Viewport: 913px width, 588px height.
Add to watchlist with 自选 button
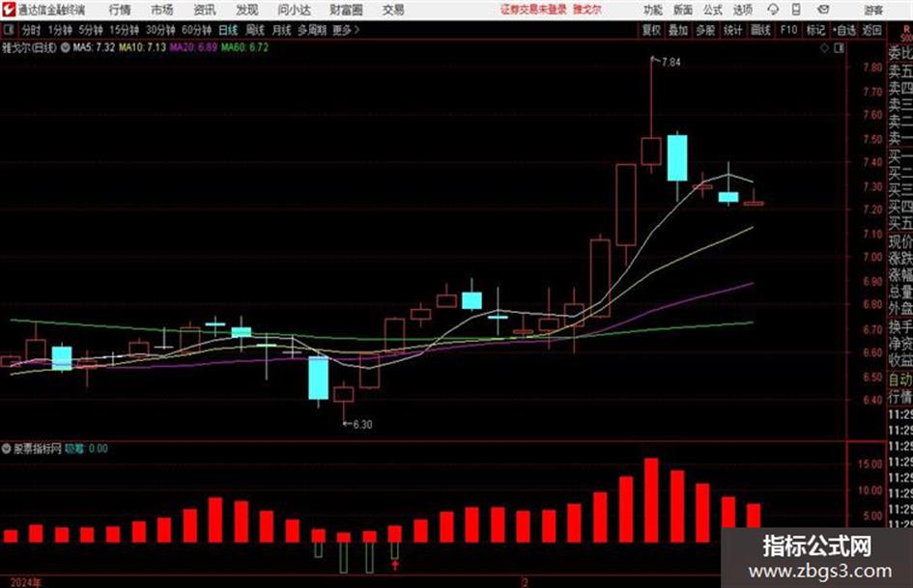click(x=844, y=30)
